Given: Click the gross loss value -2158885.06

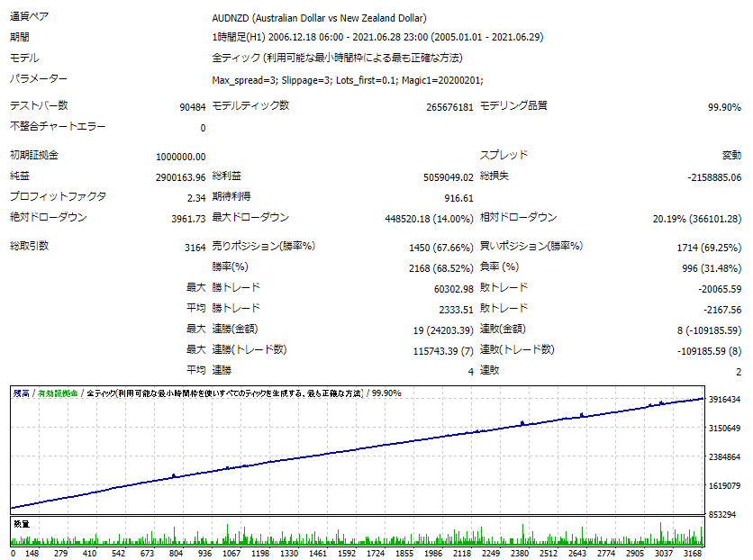Looking at the screenshot, I should coord(714,177).
